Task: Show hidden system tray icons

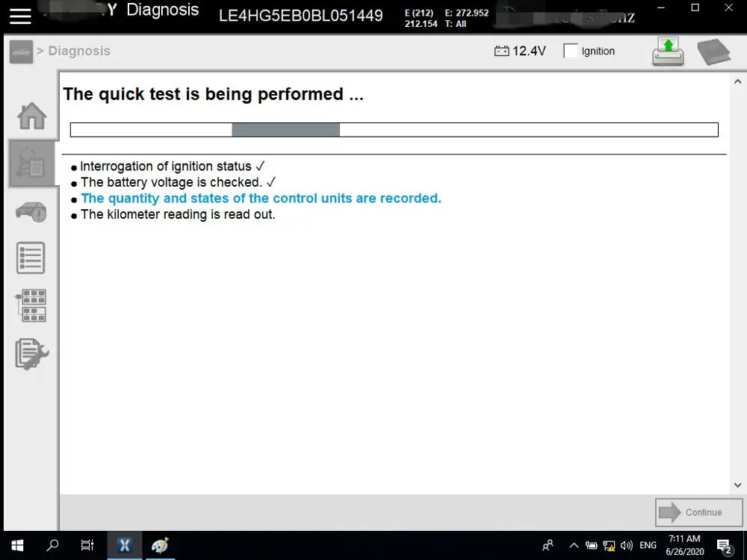Action: (574, 546)
